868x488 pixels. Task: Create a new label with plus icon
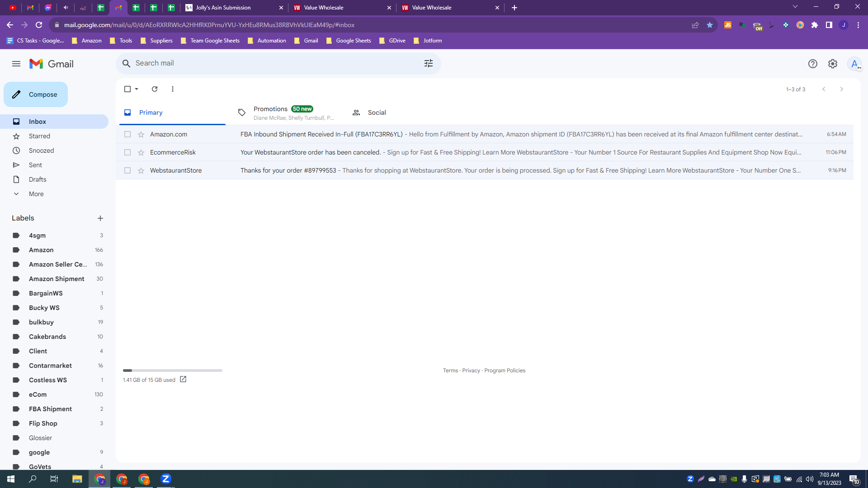pyautogui.click(x=100, y=218)
